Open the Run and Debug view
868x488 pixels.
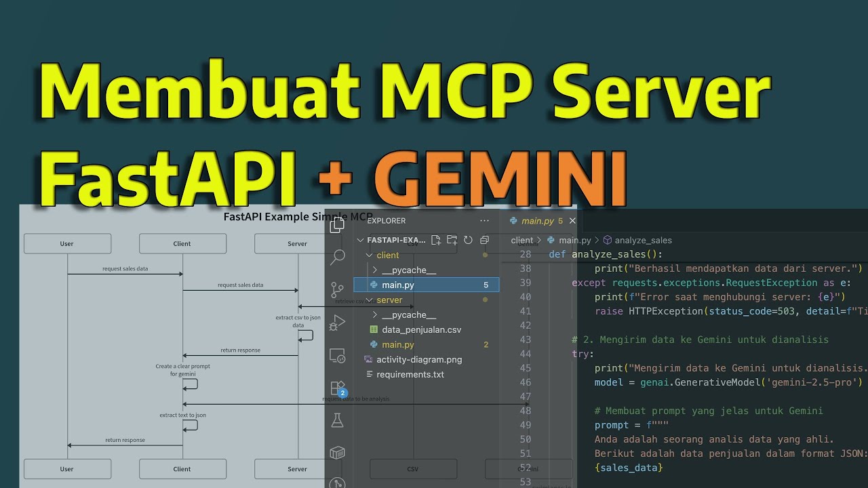[x=337, y=323]
